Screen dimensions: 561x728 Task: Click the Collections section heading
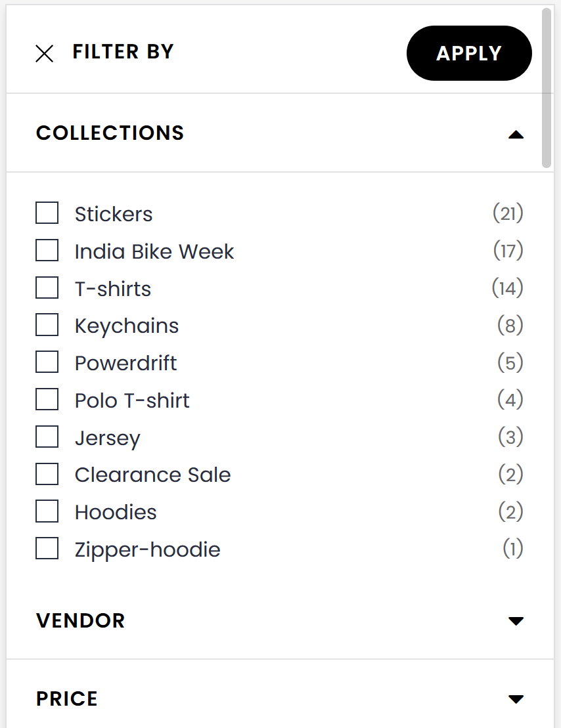(110, 133)
